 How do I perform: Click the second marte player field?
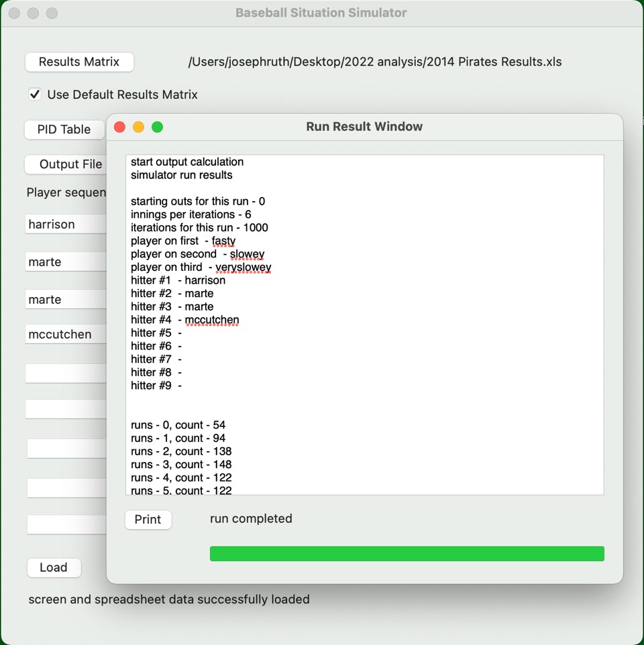66,300
